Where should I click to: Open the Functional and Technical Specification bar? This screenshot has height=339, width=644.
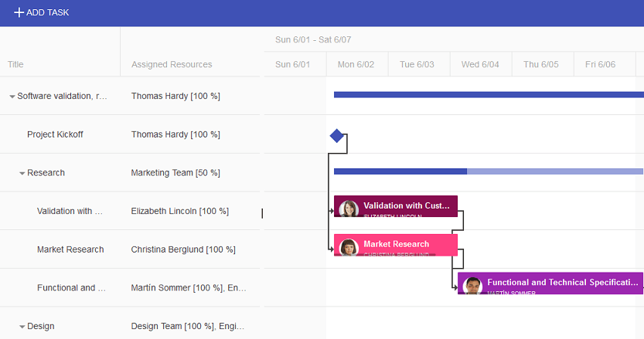[550, 283]
